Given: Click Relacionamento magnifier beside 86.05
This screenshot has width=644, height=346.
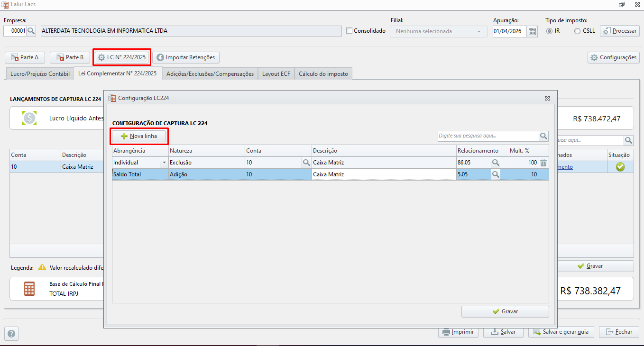Looking at the screenshot, I should (496, 163).
